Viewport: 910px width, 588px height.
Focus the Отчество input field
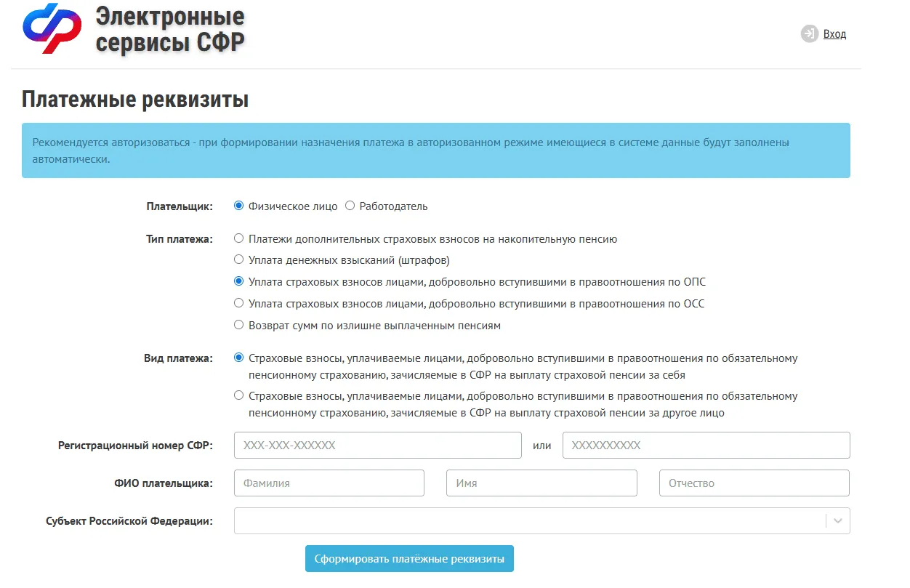[754, 483]
